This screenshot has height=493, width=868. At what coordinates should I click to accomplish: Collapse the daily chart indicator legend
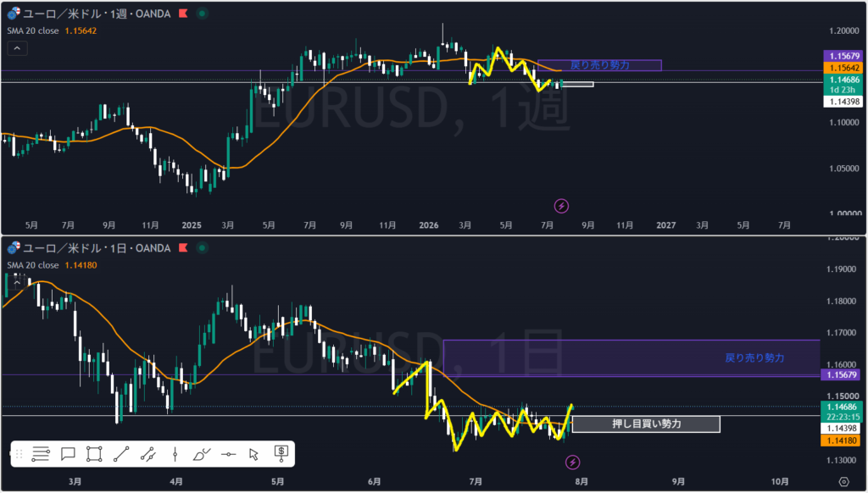click(17, 282)
